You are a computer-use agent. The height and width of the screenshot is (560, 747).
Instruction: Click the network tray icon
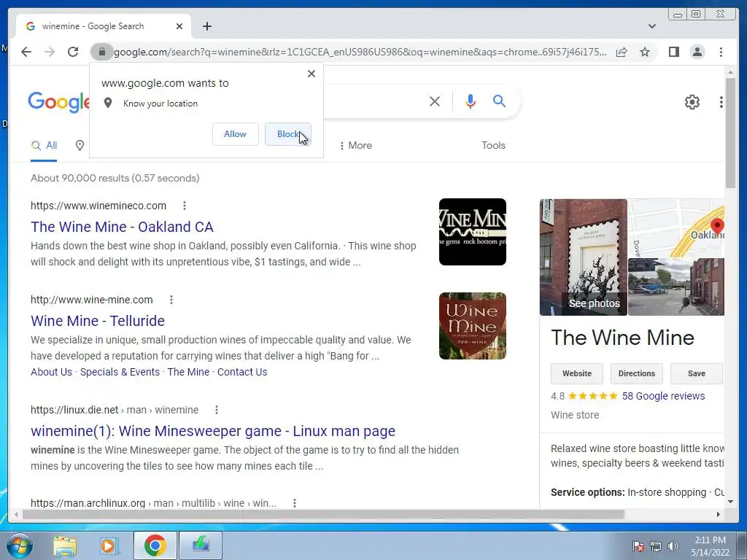(656, 546)
